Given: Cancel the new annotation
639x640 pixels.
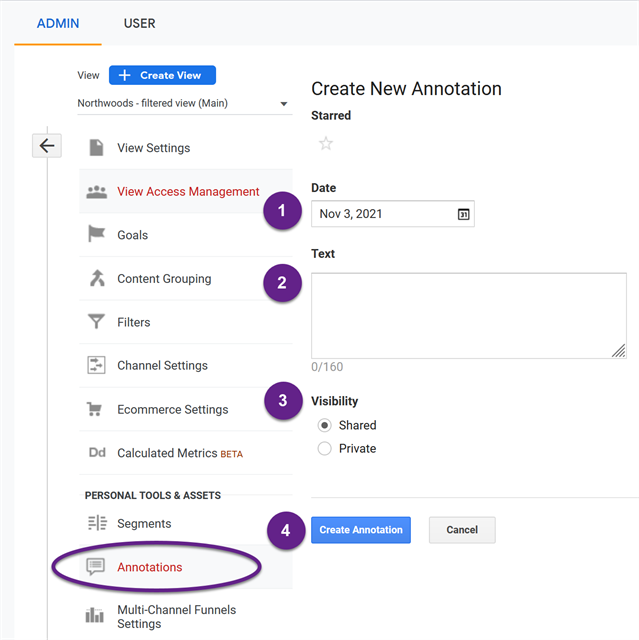Looking at the screenshot, I should coord(462,530).
